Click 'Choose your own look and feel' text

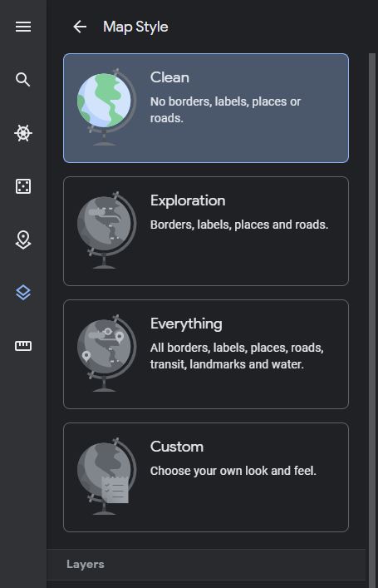[233, 471]
